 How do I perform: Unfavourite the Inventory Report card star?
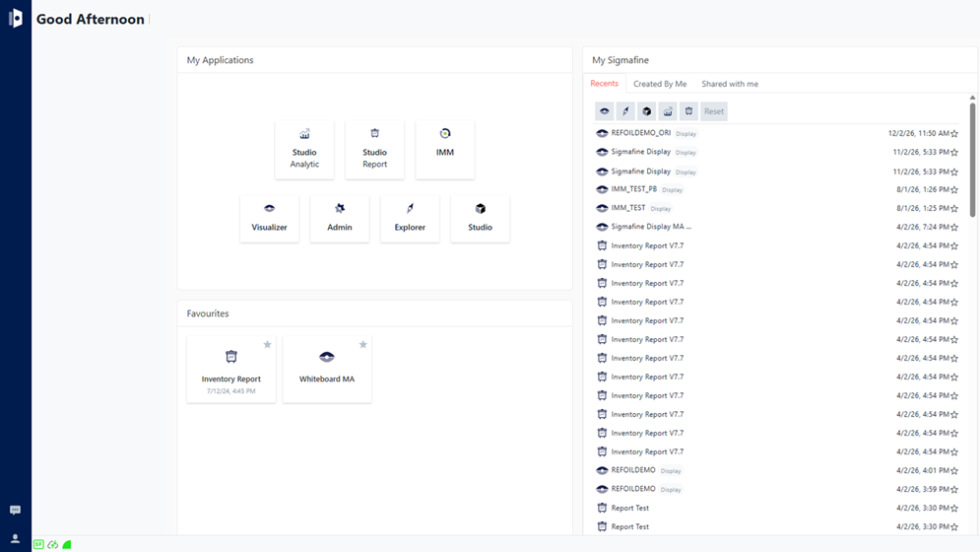267,345
